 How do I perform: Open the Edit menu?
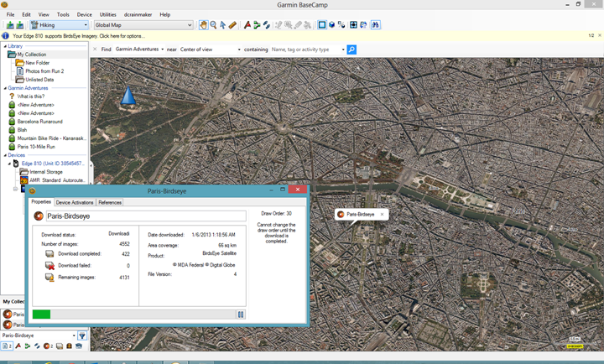coord(26,14)
